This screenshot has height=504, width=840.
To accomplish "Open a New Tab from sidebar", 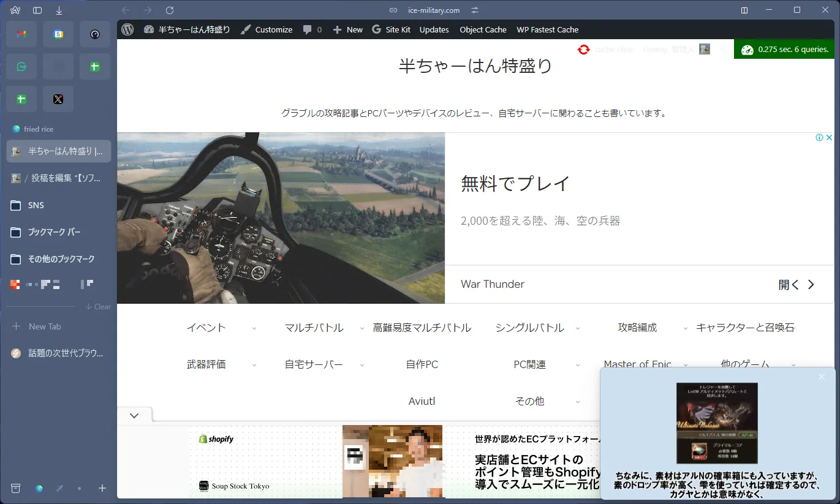I will coord(59,326).
